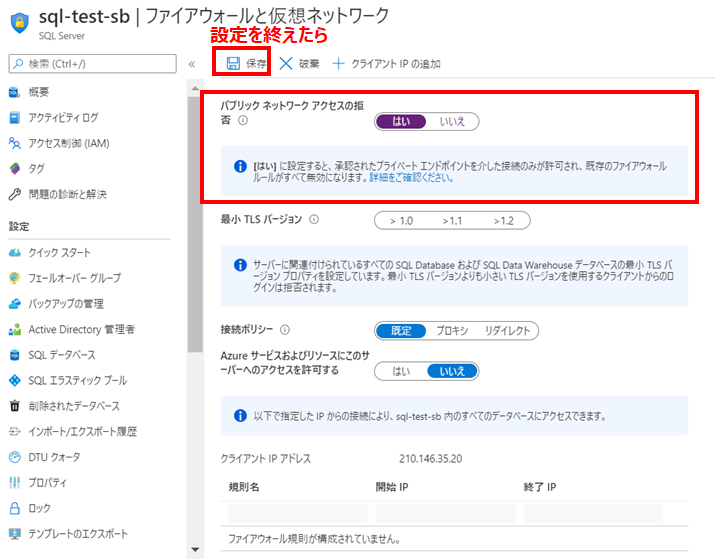
Task: Click the SQL データベース icon
Action: [15, 355]
